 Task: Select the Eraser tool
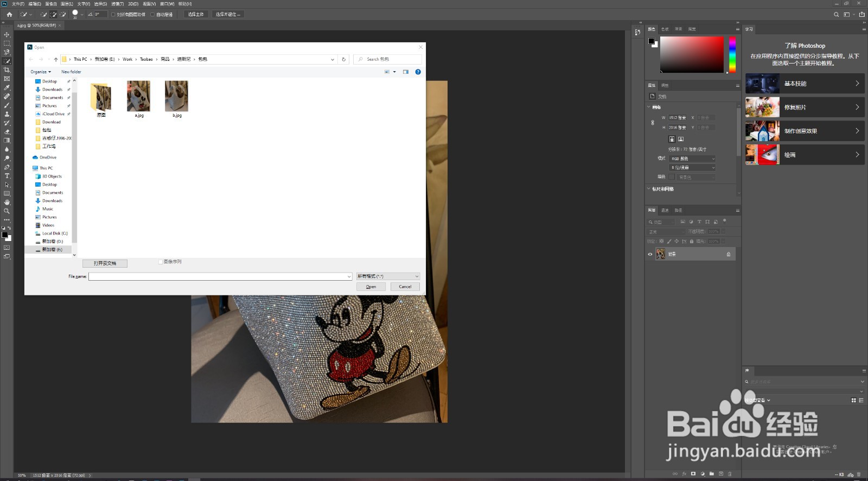click(x=7, y=131)
